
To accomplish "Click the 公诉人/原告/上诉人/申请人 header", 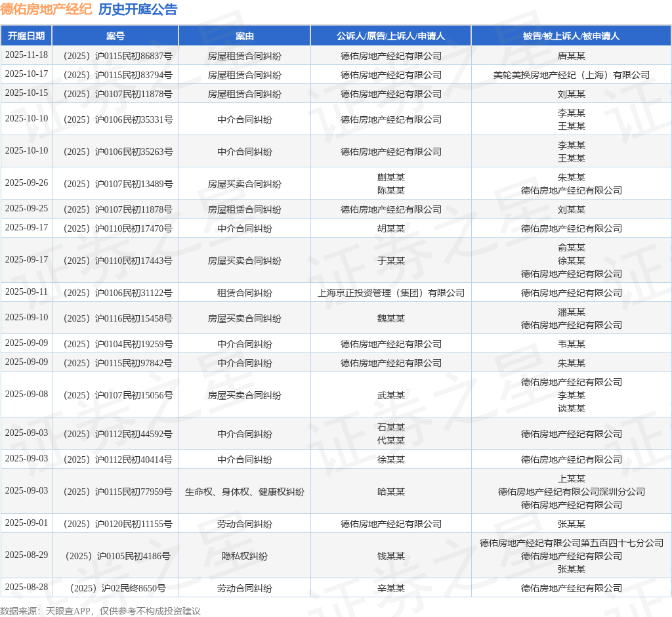I will (390, 36).
